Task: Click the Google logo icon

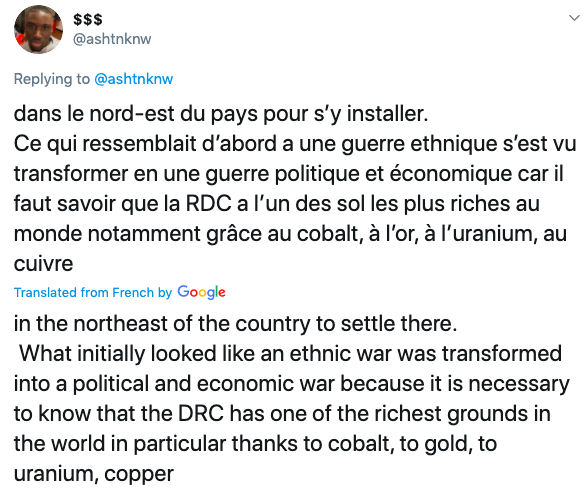Action: (201, 292)
